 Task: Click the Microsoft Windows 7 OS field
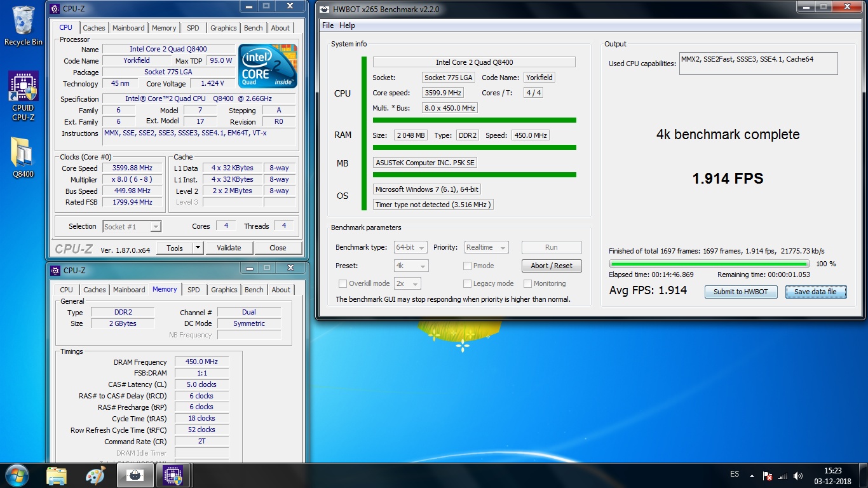[428, 189]
